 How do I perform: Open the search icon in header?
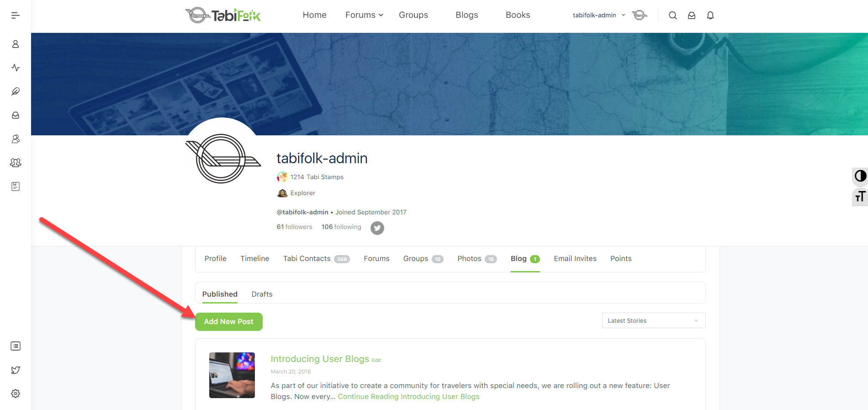click(672, 15)
